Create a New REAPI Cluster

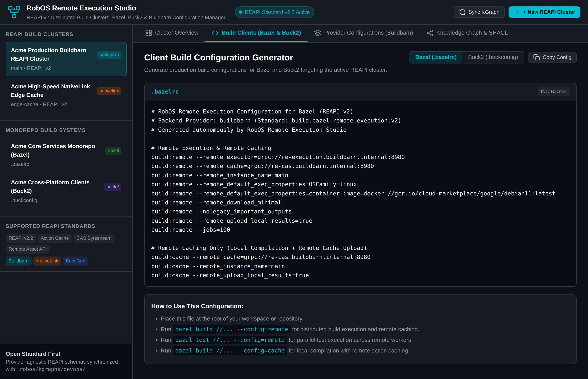click(544, 12)
